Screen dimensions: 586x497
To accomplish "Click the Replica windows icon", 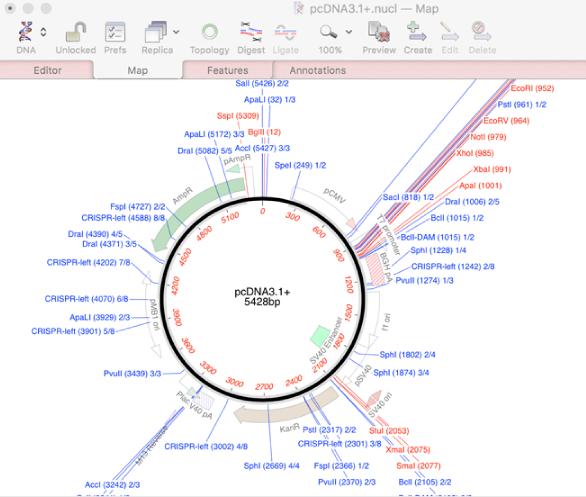I will click(x=155, y=32).
